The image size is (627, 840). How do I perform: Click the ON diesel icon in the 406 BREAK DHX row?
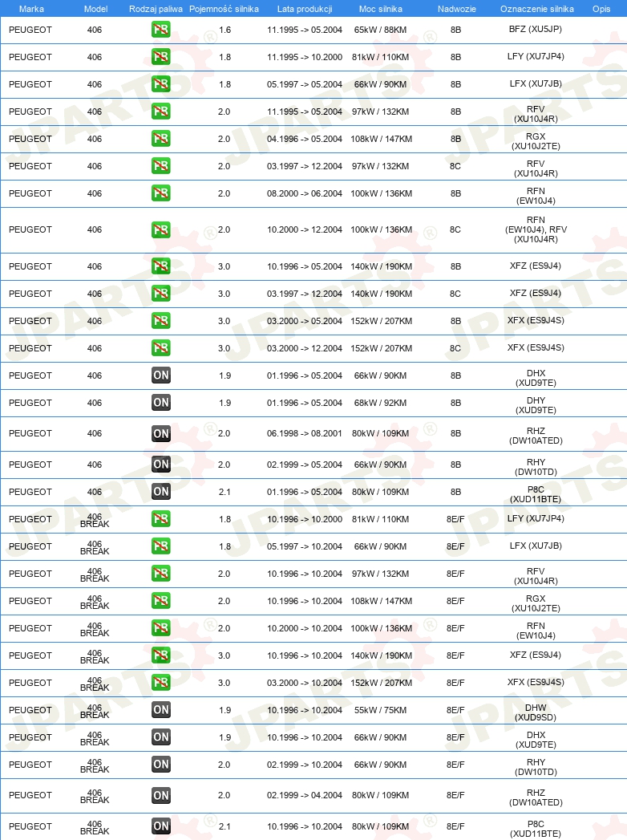pyautogui.click(x=160, y=737)
